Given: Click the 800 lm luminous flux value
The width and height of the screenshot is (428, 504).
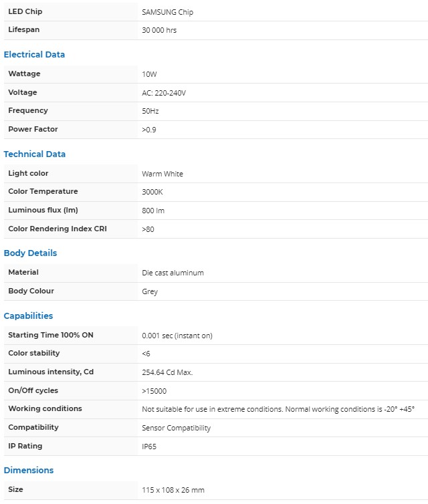Looking at the screenshot, I should (153, 211).
